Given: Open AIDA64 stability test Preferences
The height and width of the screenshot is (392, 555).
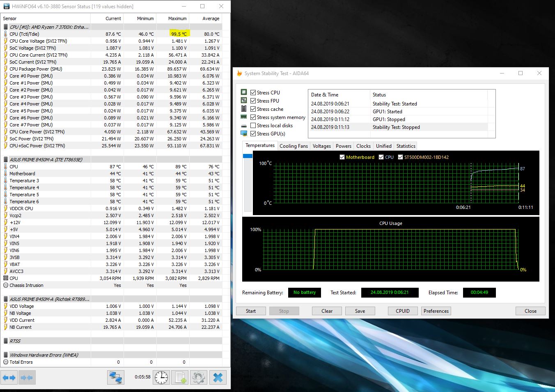Looking at the screenshot, I should [436, 311].
